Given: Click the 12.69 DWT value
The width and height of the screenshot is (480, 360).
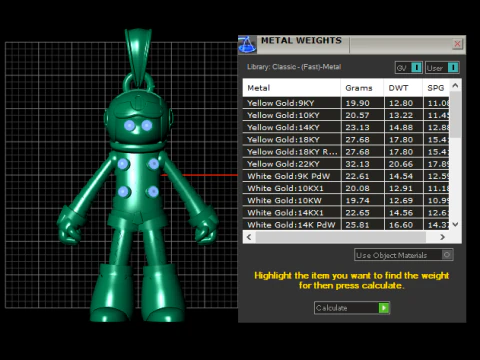Looking at the screenshot, I should [x=401, y=200].
